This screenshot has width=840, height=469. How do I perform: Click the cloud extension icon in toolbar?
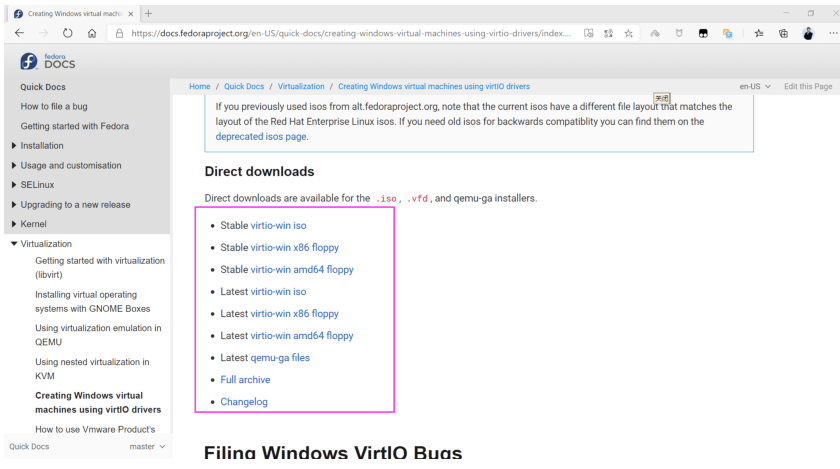655,33
